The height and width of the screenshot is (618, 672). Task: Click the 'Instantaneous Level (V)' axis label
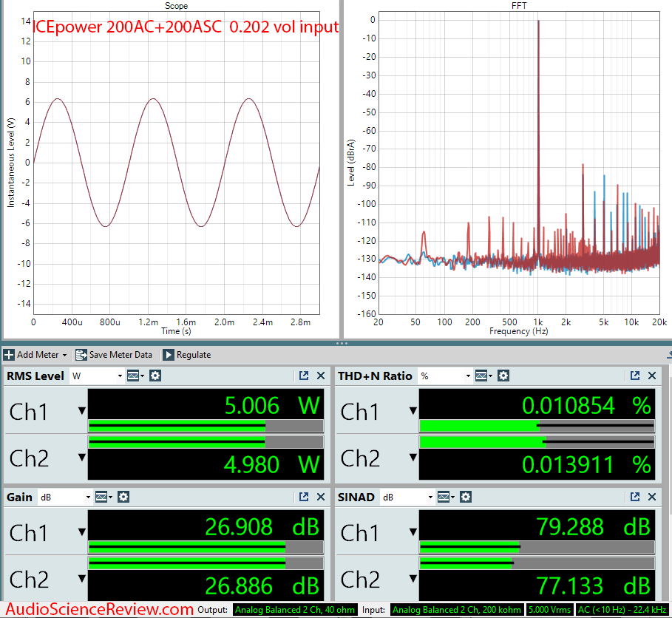10,163
